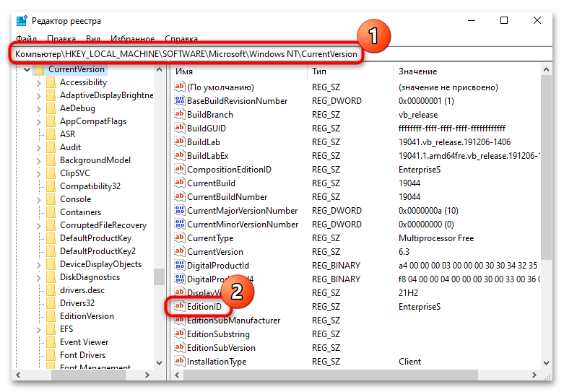Click the AeDebug folder icon
The width and height of the screenshot is (564, 392).
point(51,108)
